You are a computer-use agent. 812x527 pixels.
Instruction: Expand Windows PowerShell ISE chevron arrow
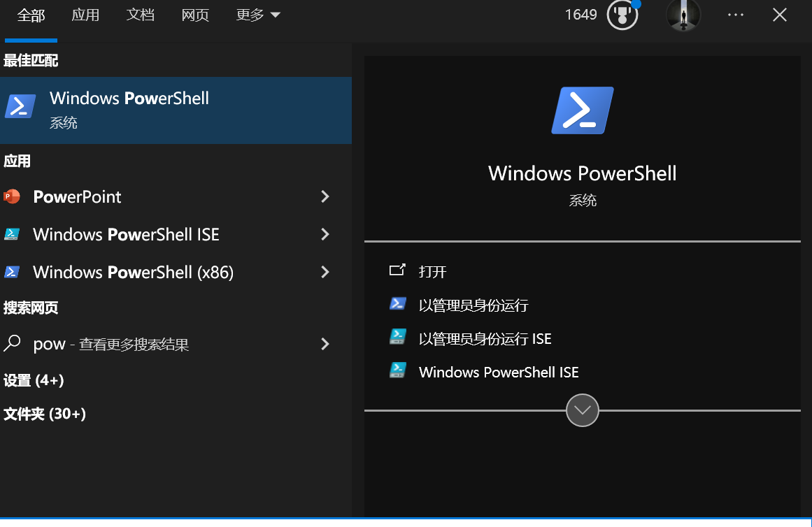(x=325, y=235)
